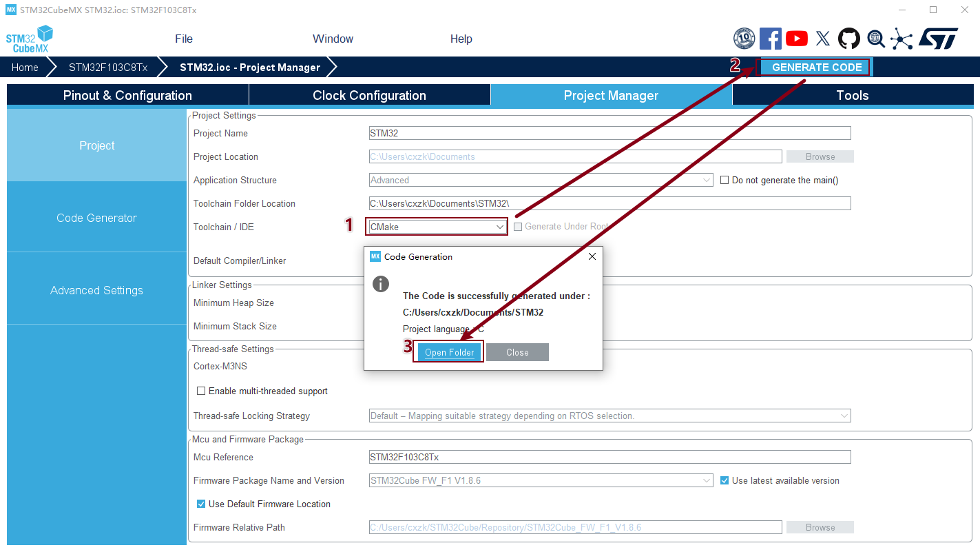Click the 'C:/Users/cxzk/Documents/STM32' path text
This screenshot has width=980, height=552.
tap(473, 312)
